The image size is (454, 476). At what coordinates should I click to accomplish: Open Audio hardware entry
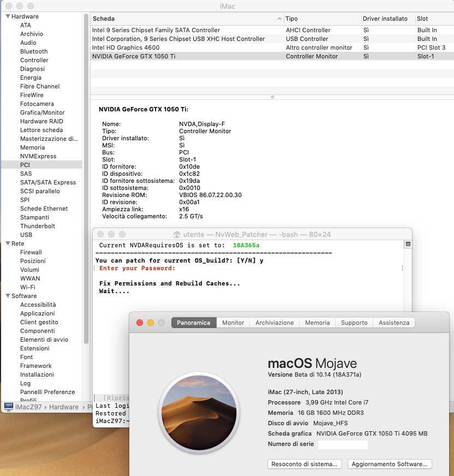point(28,43)
